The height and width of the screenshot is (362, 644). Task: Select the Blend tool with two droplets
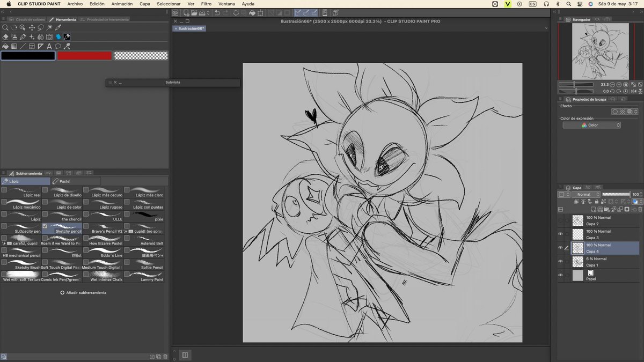click(x=41, y=37)
